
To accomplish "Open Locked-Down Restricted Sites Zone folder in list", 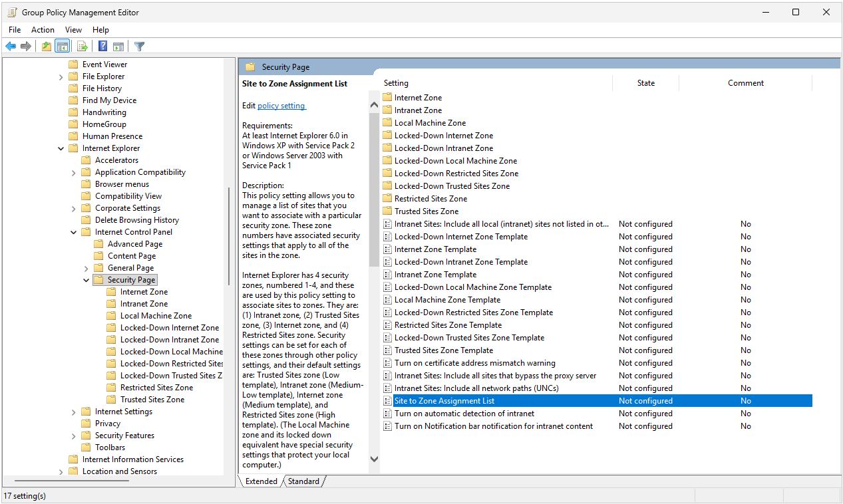I will pyautogui.click(x=456, y=174).
